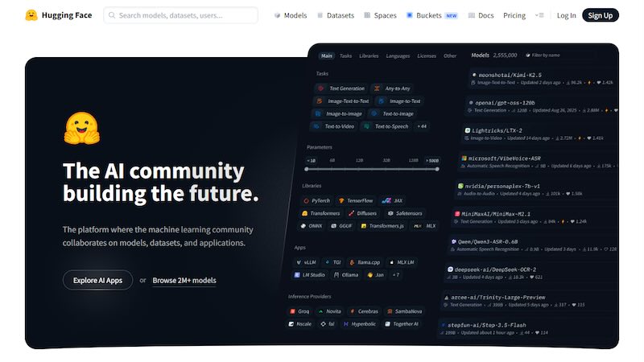Click the Groq provider icon
This screenshot has height=362, width=644.
click(x=292, y=311)
